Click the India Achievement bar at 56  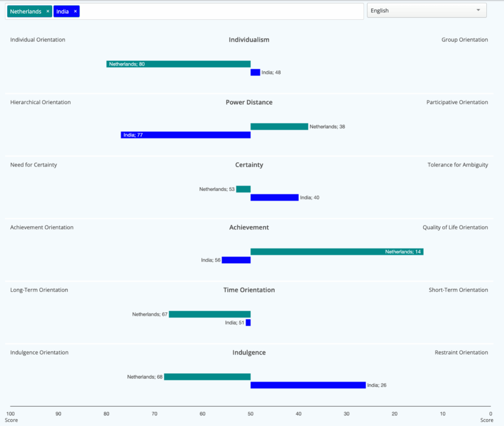(x=236, y=260)
